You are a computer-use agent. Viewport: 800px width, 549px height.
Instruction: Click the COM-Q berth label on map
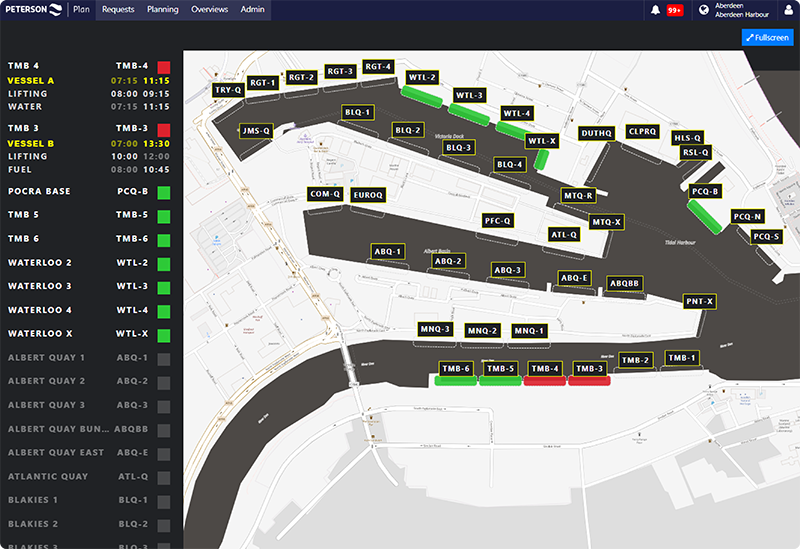325,194
